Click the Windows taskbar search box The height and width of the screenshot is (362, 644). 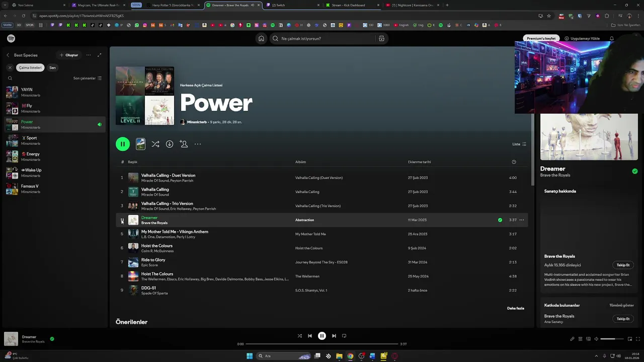[284, 356]
